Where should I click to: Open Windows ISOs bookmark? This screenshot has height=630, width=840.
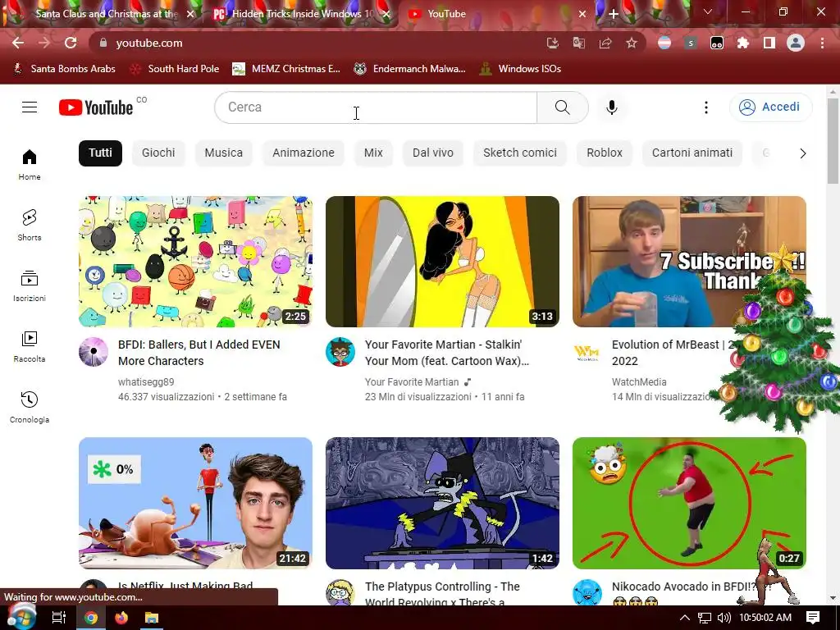(x=520, y=69)
